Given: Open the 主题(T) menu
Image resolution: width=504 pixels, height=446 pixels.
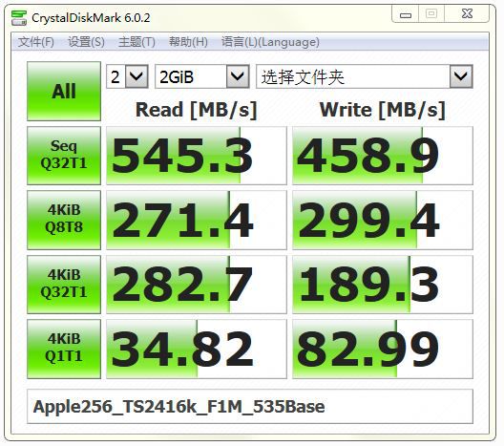Looking at the screenshot, I should pyautogui.click(x=136, y=42).
